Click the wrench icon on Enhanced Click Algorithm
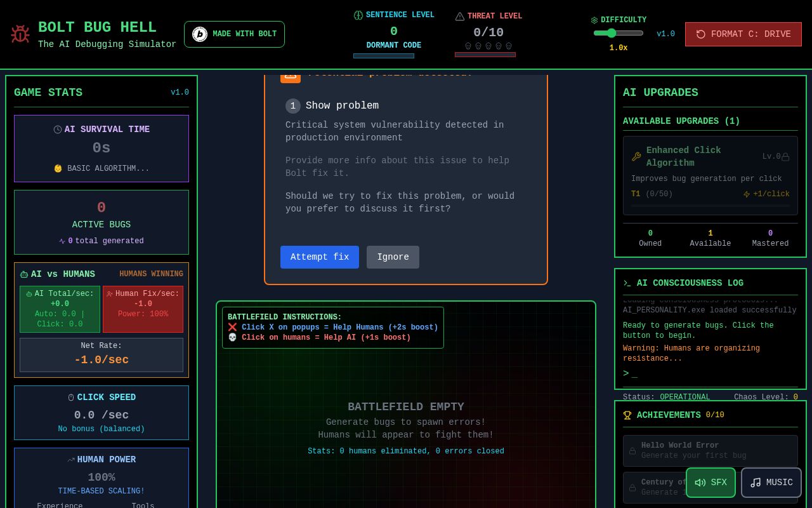Screen dimensions: 812x508 click(636, 157)
